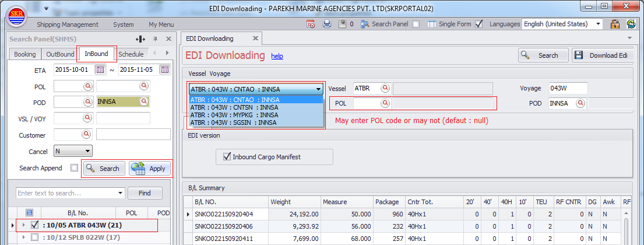Collapse the Vessel Voyage combo box arrow

click(319, 89)
